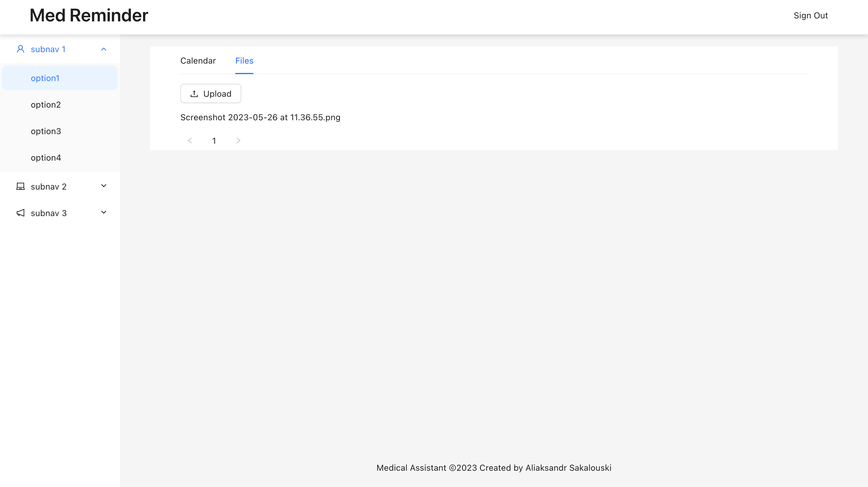This screenshot has height=487, width=868.
Task: Choose option3 from the sidebar menu
Action: (46, 131)
